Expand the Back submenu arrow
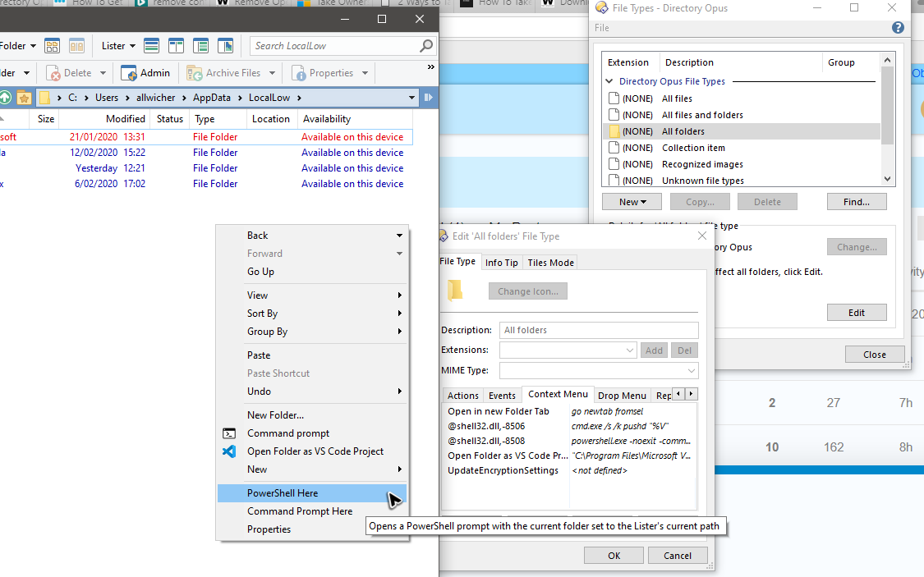924x577 pixels. tap(399, 236)
